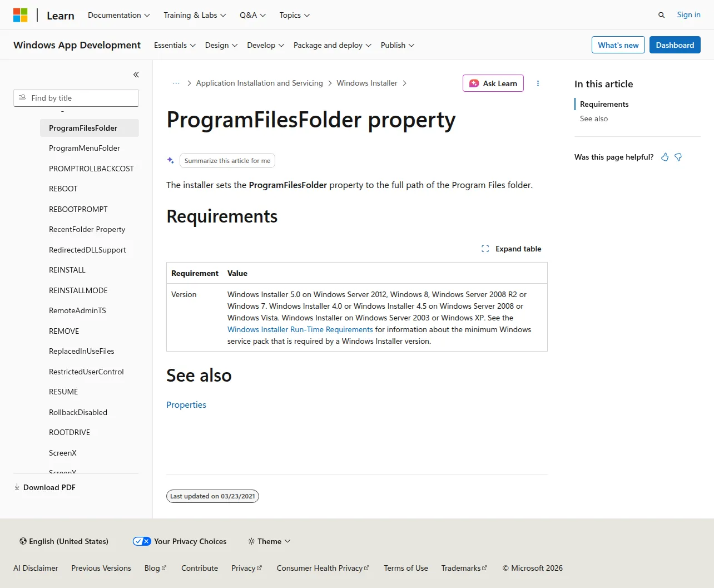Select RecentFolder Property in the sidebar
The image size is (714, 588).
[x=87, y=229]
